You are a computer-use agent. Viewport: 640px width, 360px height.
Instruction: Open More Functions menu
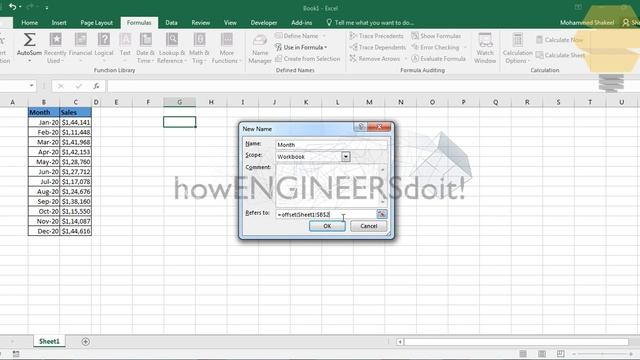click(227, 48)
